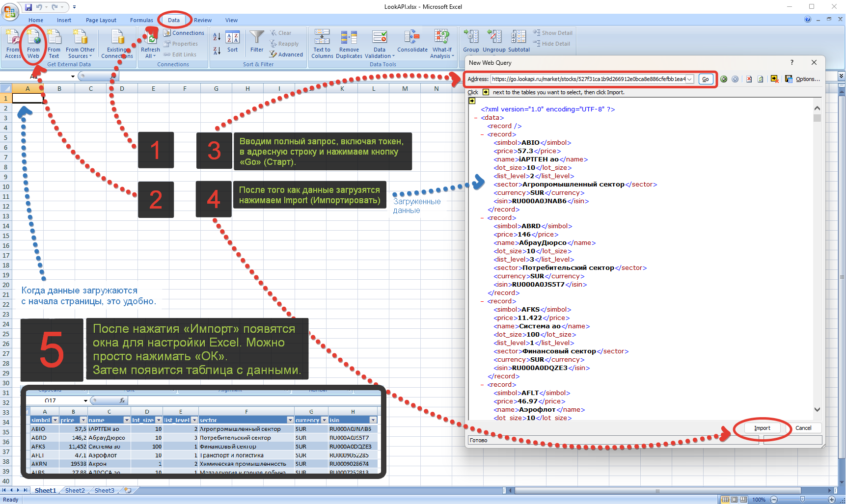Screen dimensions: 846x504
Task: Toggle the Filter funnel
Action: click(x=257, y=42)
